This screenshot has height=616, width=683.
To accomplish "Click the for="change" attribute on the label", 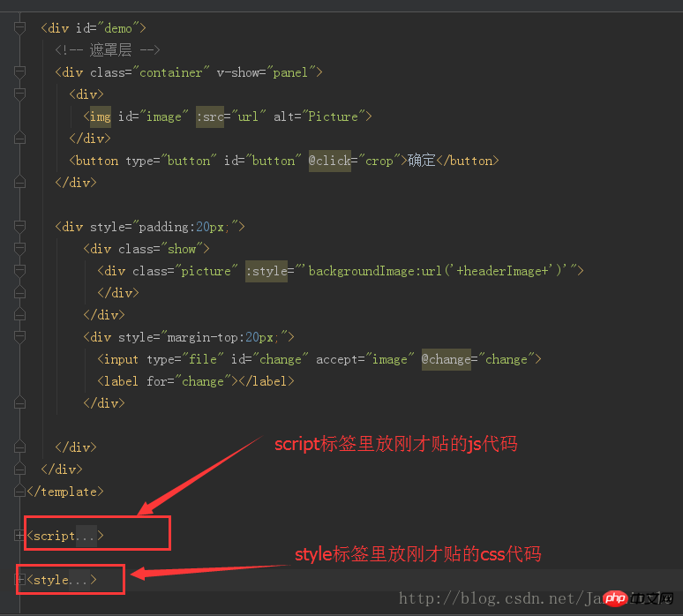I will [x=189, y=381].
